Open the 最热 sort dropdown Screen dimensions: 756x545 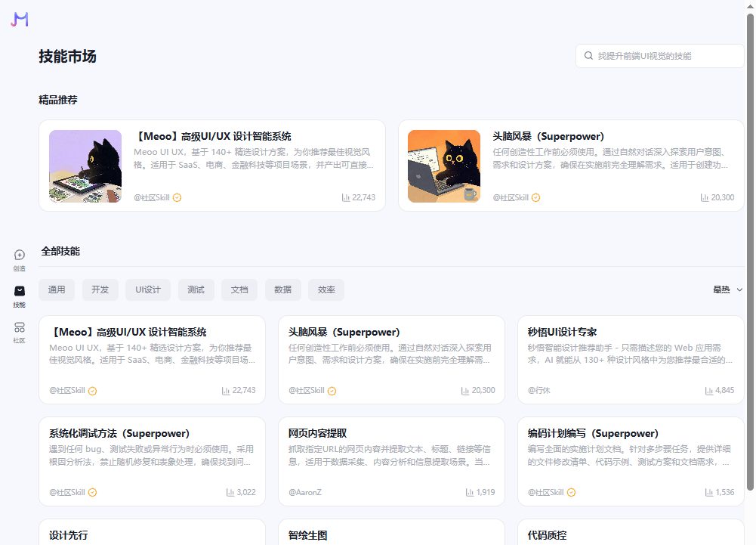(x=727, y=290)
